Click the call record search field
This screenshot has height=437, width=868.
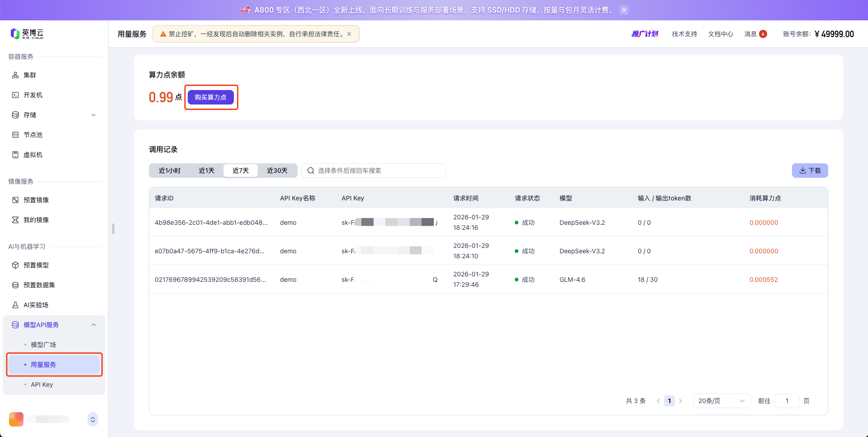(375, 171)
